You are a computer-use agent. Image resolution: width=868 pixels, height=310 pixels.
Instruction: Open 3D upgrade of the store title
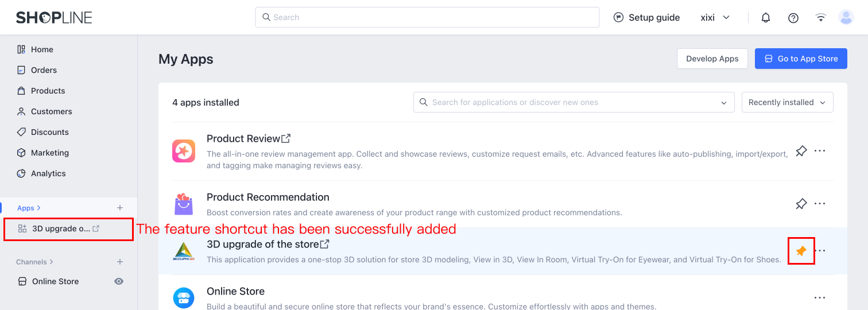[263, 244]
